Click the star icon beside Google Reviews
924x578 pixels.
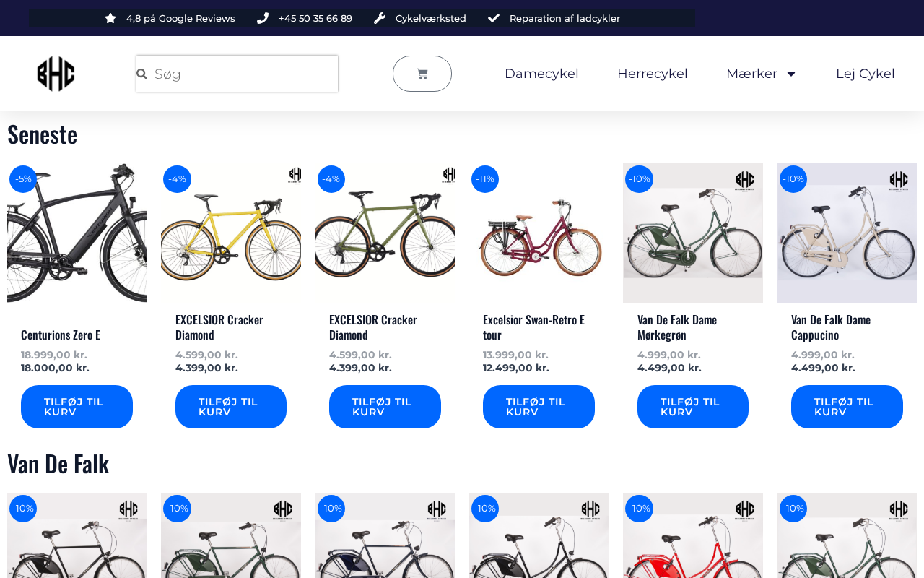110,18
